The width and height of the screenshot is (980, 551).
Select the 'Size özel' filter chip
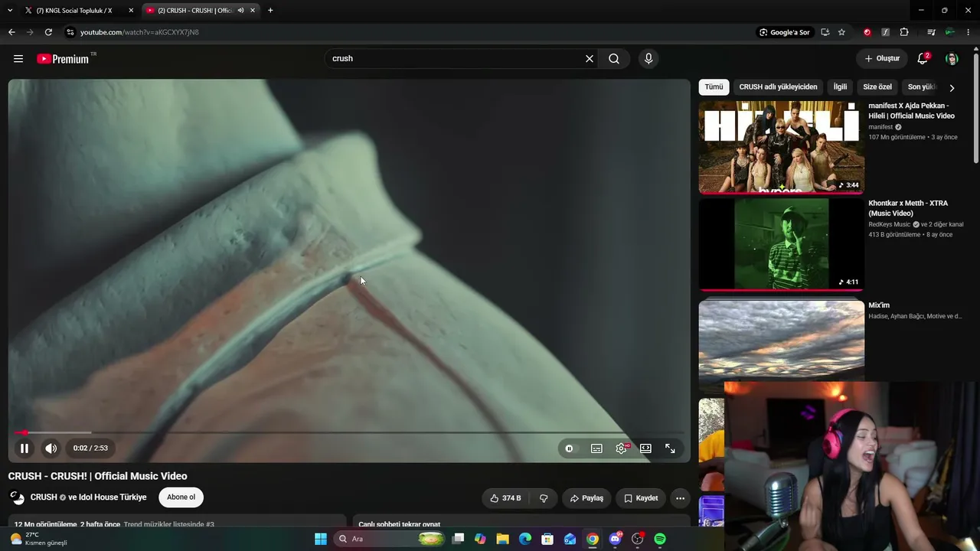pos(877,87)
